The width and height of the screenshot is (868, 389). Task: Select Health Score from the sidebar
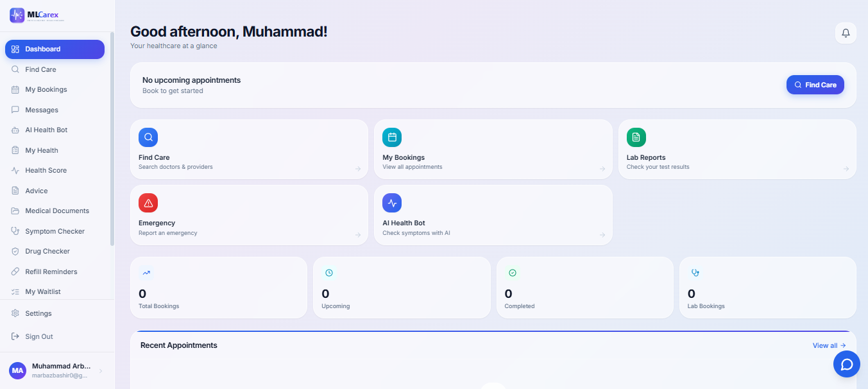[x=46, y=170]
